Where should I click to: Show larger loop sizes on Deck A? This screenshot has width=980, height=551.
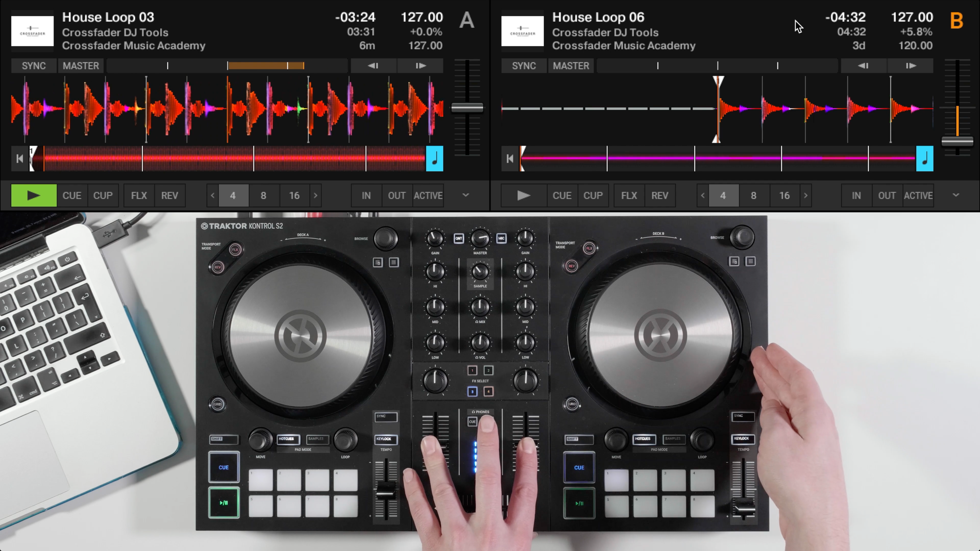tap(315, 196)
